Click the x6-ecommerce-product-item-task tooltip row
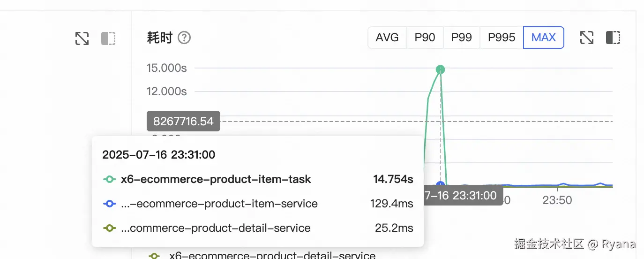The width and height of the screenshot is (644, 259). tap(258, 179)
